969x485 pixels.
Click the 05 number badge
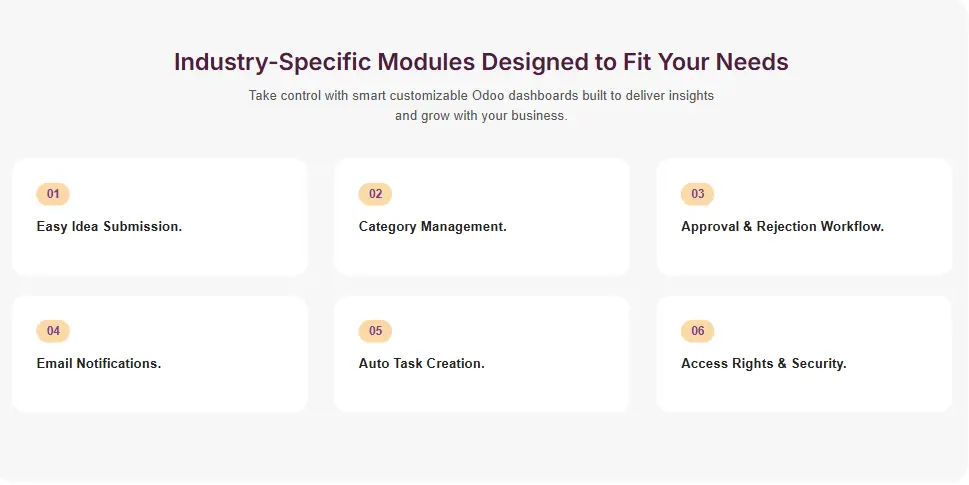(375, 331)
